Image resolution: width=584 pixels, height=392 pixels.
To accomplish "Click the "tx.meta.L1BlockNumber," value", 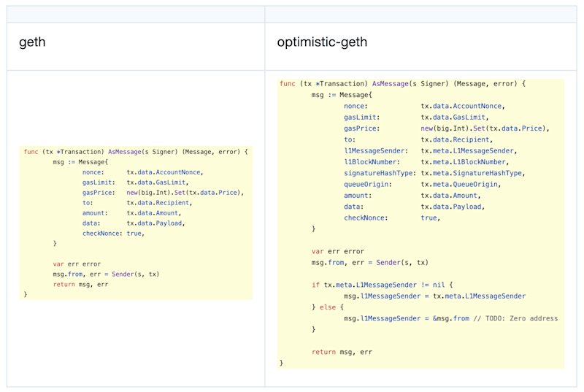I will (x=465, y=162).
